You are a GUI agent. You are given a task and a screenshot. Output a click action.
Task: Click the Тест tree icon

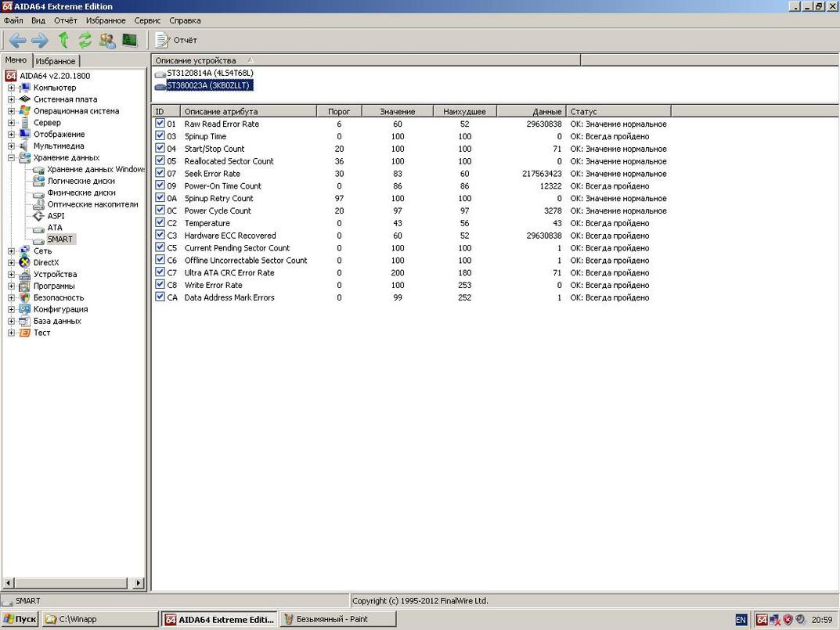point(24,333)
